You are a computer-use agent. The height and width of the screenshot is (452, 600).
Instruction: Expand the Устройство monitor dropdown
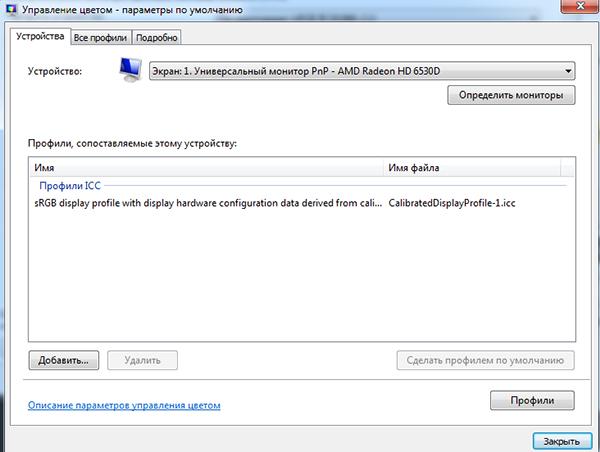click(362, 71)
